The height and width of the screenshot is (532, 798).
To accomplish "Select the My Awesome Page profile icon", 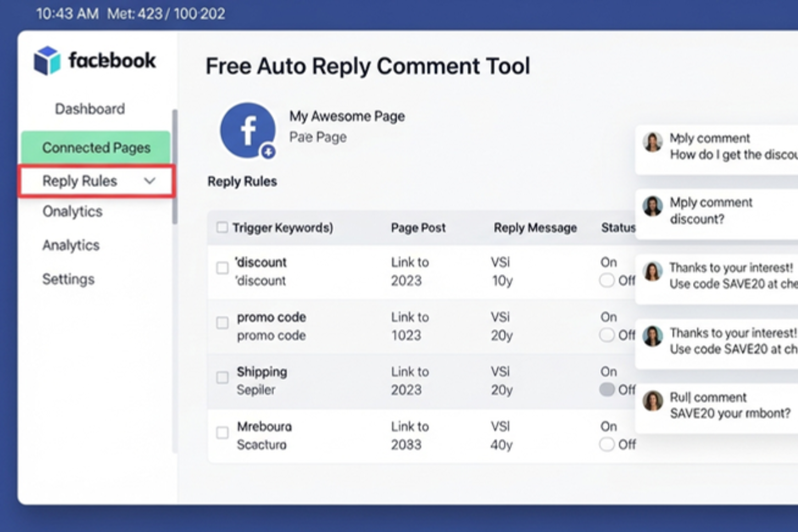I will pyautogui.click(x=248, y=129).
